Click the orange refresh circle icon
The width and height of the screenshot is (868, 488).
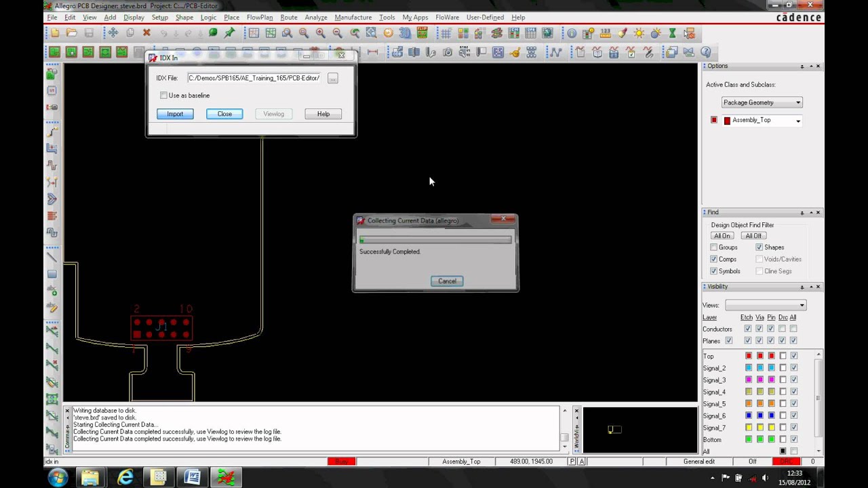(x=388, y=33)
